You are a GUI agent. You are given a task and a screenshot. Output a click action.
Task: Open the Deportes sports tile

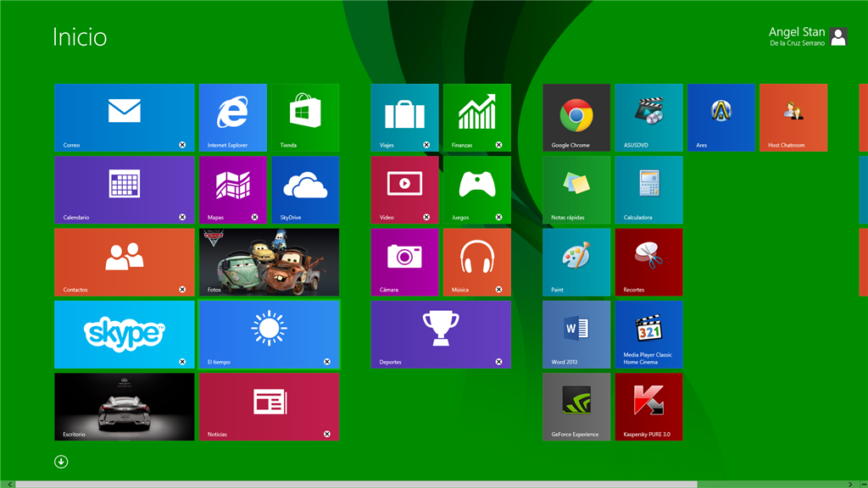[x=441, y=335]
